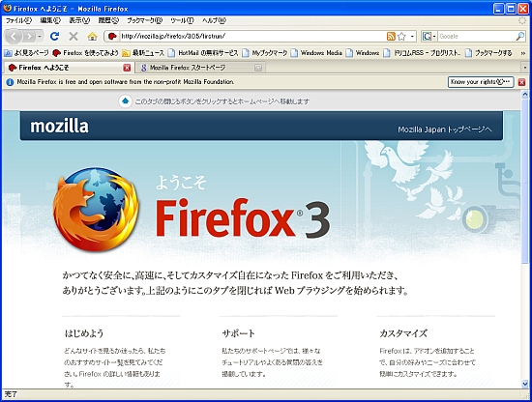
Task: Click the Stop loading X icon
Action: coord(74,36)
